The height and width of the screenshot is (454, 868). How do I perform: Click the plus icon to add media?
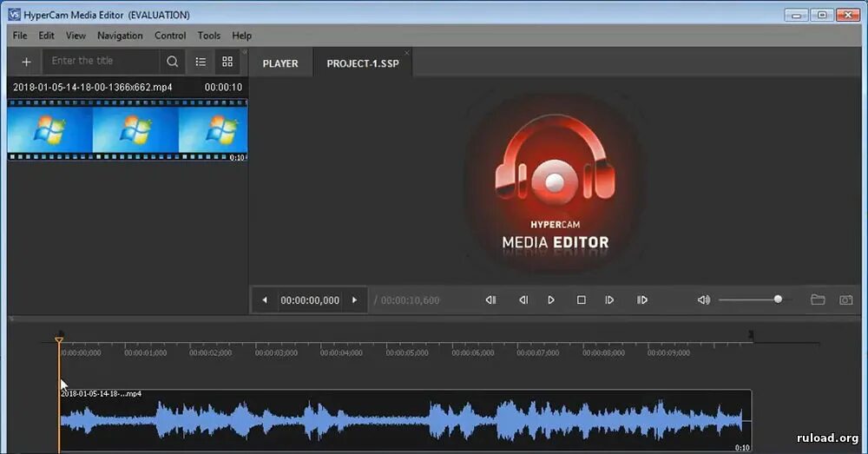26,62
